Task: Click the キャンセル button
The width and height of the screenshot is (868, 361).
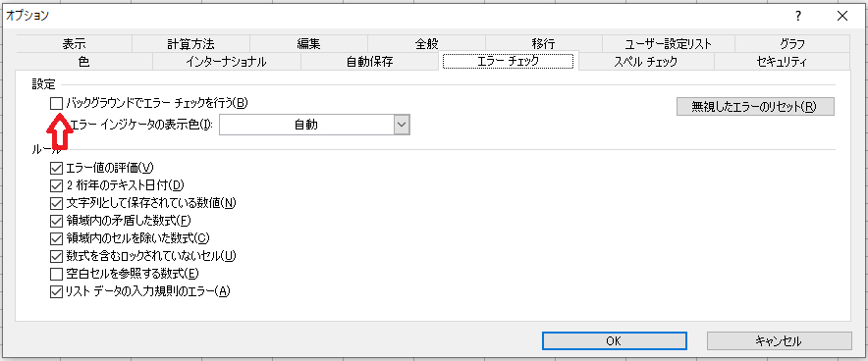Action: pos(779,341)
